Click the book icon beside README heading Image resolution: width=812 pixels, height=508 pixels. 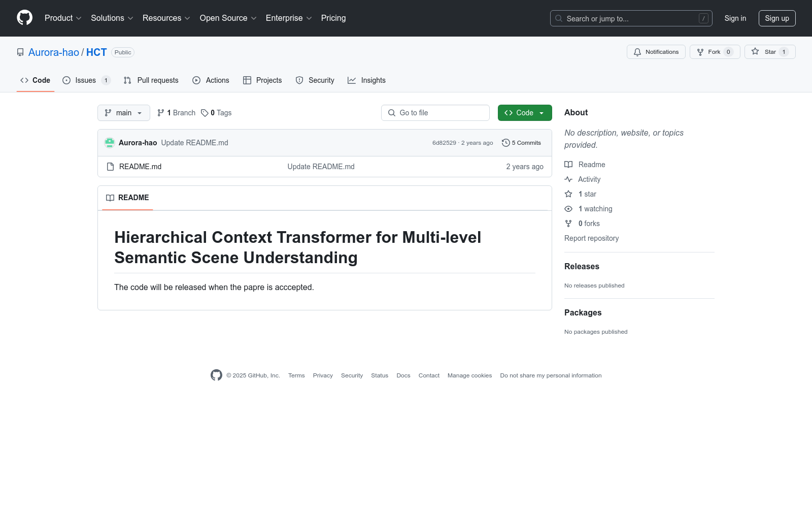(x=110, y=198)
